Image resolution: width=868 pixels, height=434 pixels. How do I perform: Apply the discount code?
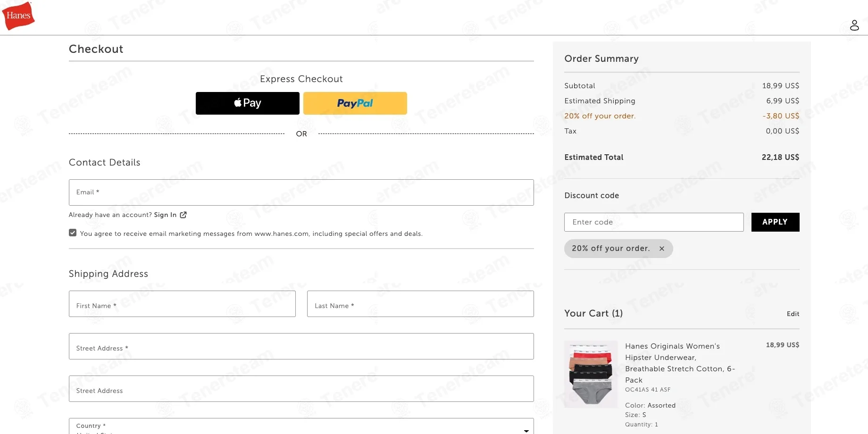point(775,222)
